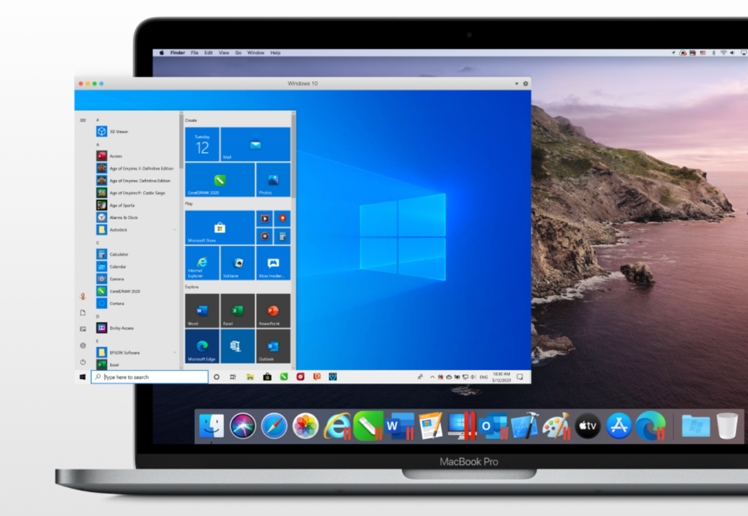
Task: Open the Windows notification center icon
Action: [x=520, y=377]
